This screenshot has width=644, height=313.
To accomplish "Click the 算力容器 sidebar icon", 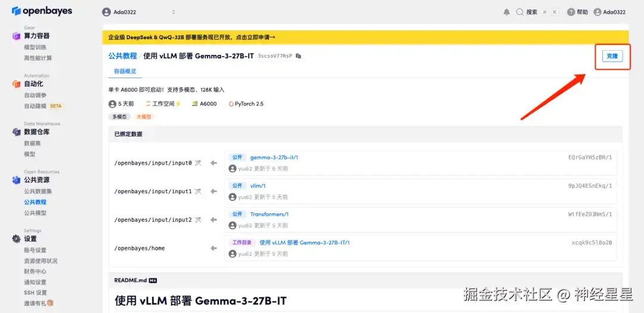I will [x=16, y=36].
